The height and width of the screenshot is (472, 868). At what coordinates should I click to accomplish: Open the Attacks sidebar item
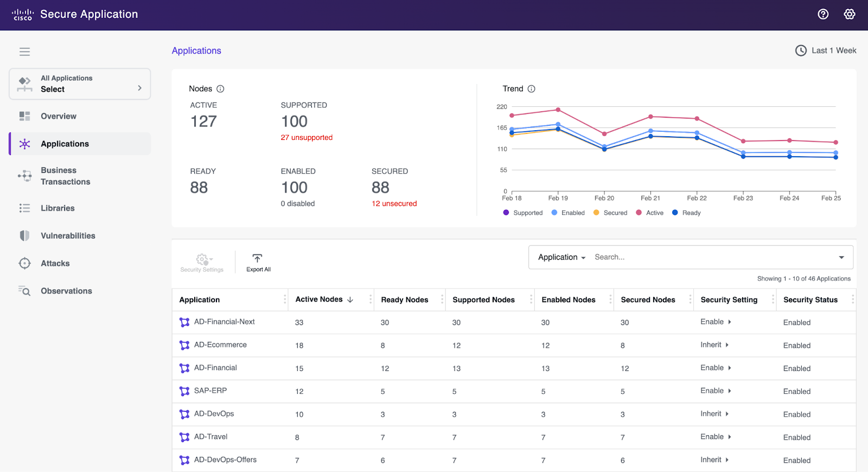point(55,263)
